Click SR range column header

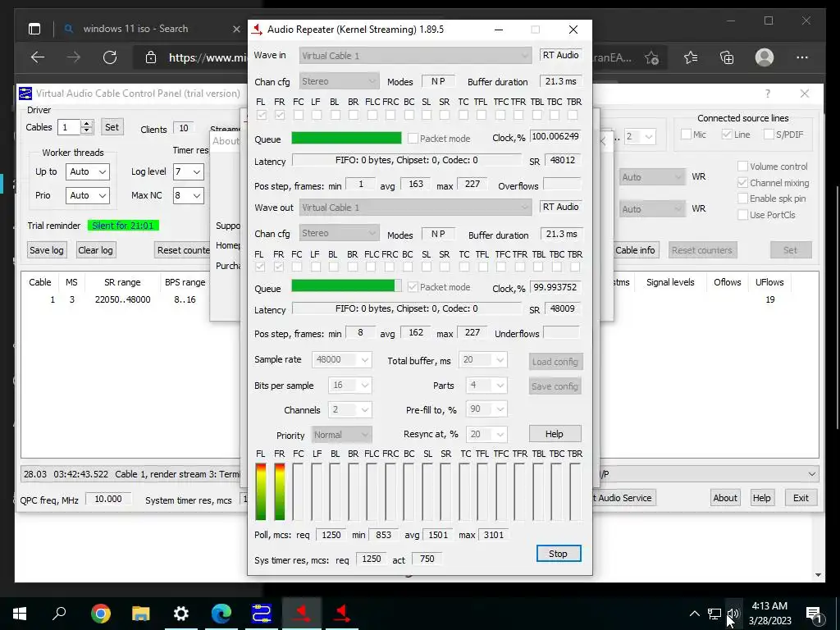(x=122, y=282)
